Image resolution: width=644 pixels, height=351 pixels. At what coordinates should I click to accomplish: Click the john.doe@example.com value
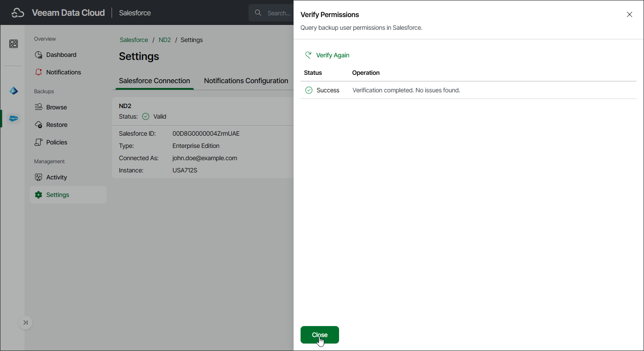click(205, 158)
